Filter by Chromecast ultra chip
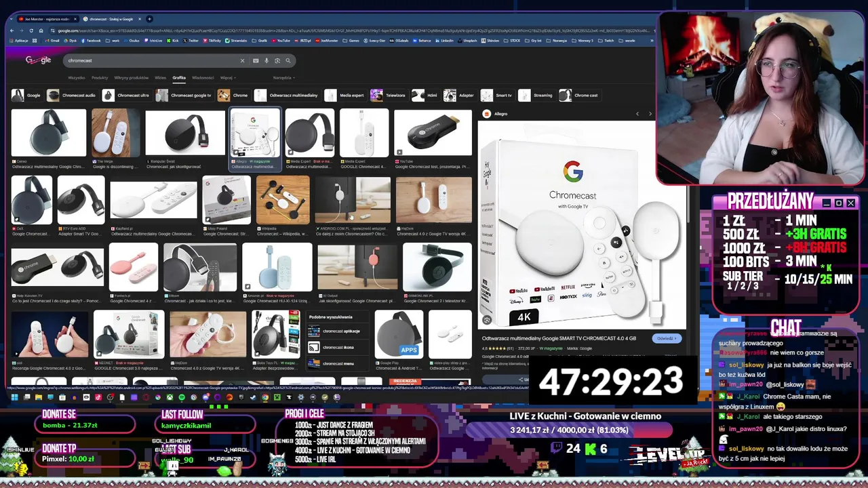Viewport: 868px width, 488px height. tap(126, 96)
